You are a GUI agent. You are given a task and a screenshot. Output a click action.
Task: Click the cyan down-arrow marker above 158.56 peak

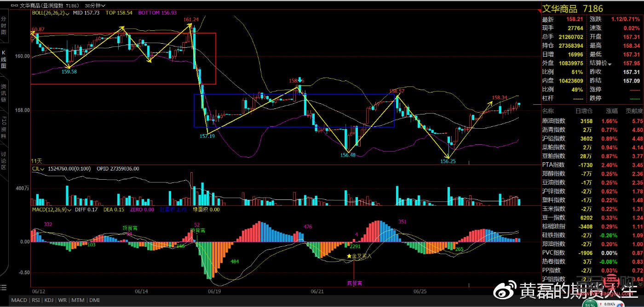coord(300,80)
